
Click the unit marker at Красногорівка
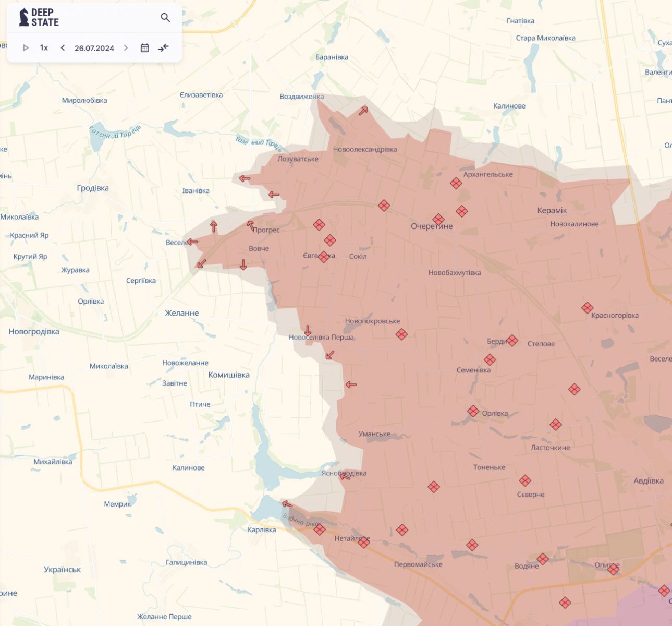coord(587,308)
